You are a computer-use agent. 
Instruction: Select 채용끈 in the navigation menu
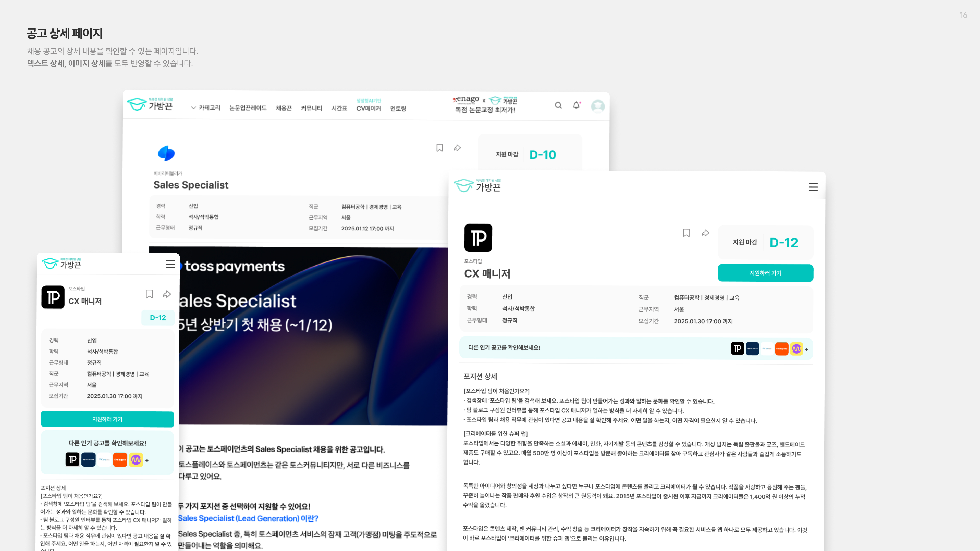point(284,108)
